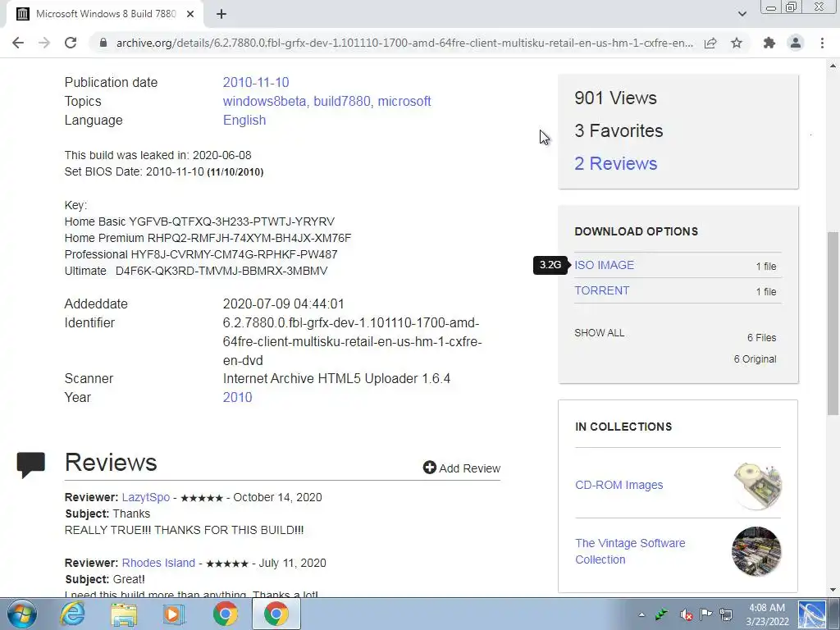
Task: Click the Ultimate product key line
Action: 196,271
